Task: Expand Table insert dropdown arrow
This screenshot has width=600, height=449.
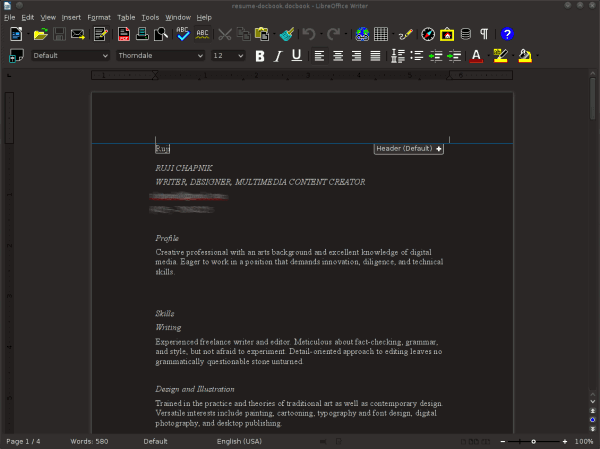Action: point(393,34)
